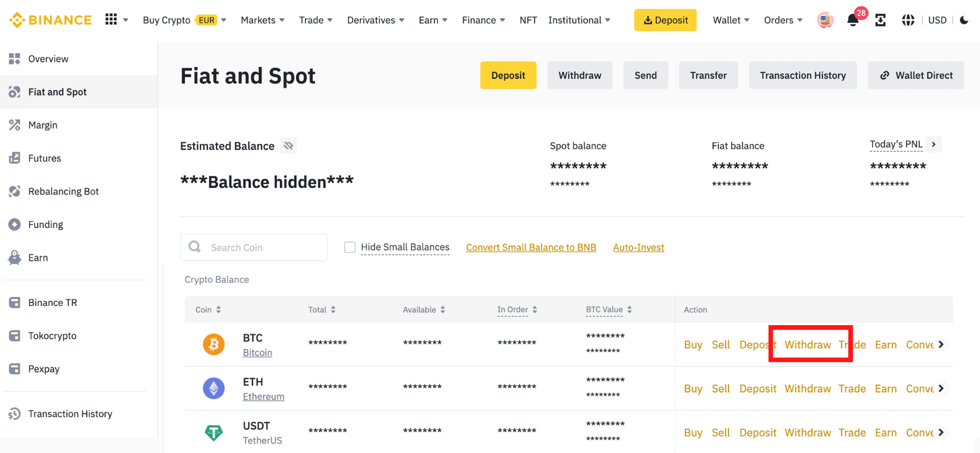Screen dimensions: 980x453
Task: Click Buy in the ETH row
Action: pyautogui.click(x=693, y=389)
